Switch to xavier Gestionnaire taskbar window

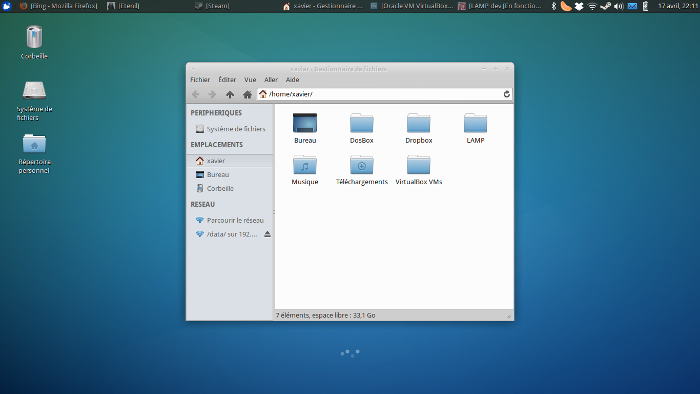click(x=323, y=6)
